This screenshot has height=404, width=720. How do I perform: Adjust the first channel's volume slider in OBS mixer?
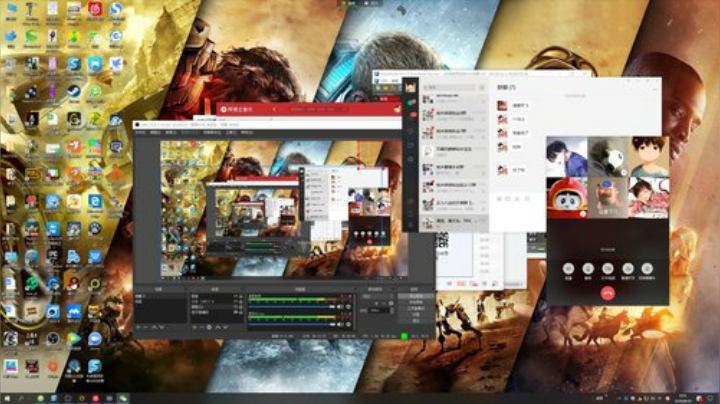click(x=292, y=307)
